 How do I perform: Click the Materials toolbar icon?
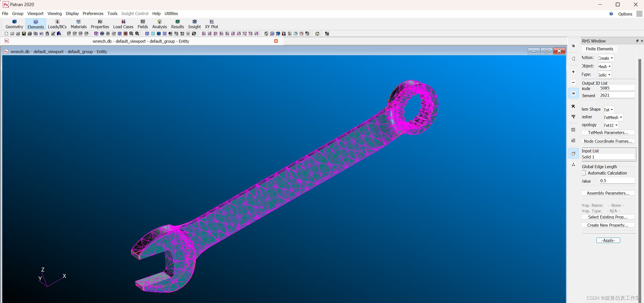[x=79, y=24]
